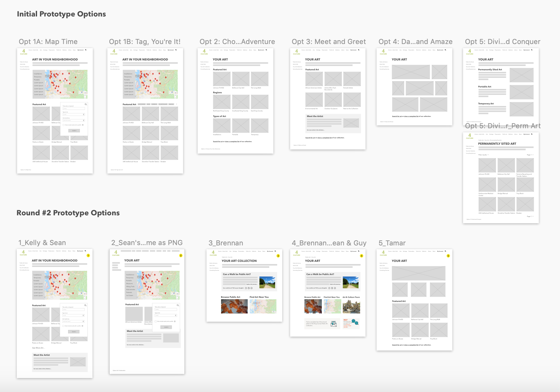The image size is (560, 392).
Task: Click yellow badge 1 on Kelly & Sean artboard
Action: [88, 256]
